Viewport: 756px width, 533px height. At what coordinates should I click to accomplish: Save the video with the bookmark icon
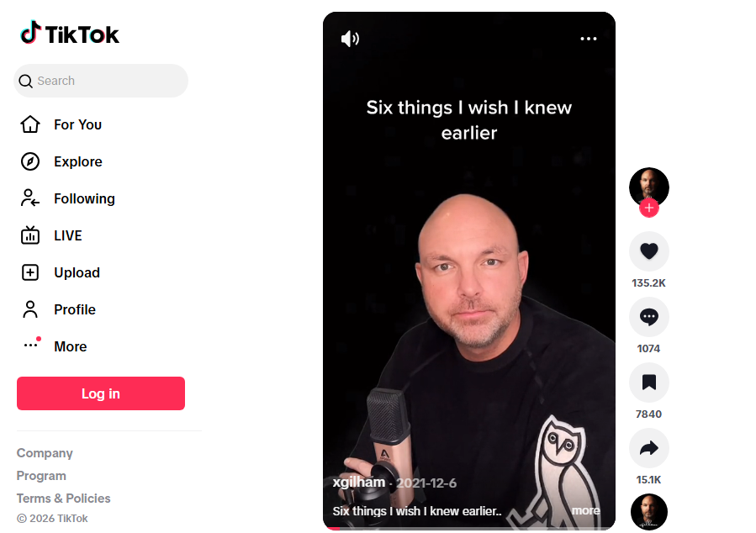pyautogui.click(x=649, y=383)
